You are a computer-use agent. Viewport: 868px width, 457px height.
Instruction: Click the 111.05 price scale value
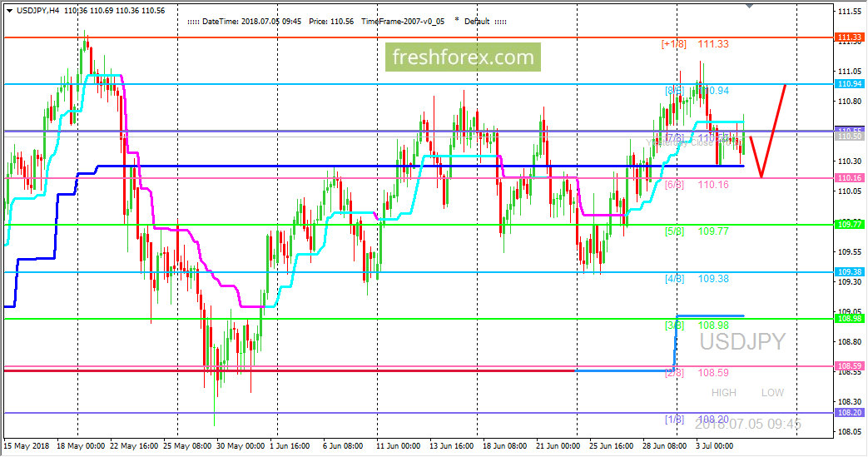pos(850,72)
